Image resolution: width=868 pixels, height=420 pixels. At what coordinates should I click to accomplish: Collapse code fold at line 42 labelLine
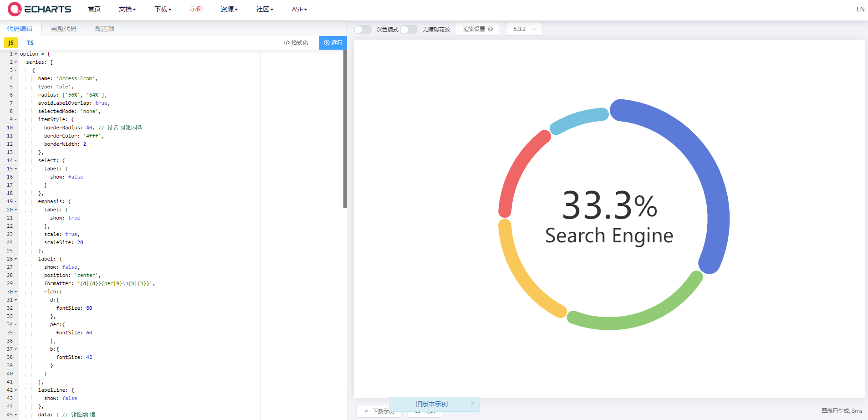tap(15, 390)
